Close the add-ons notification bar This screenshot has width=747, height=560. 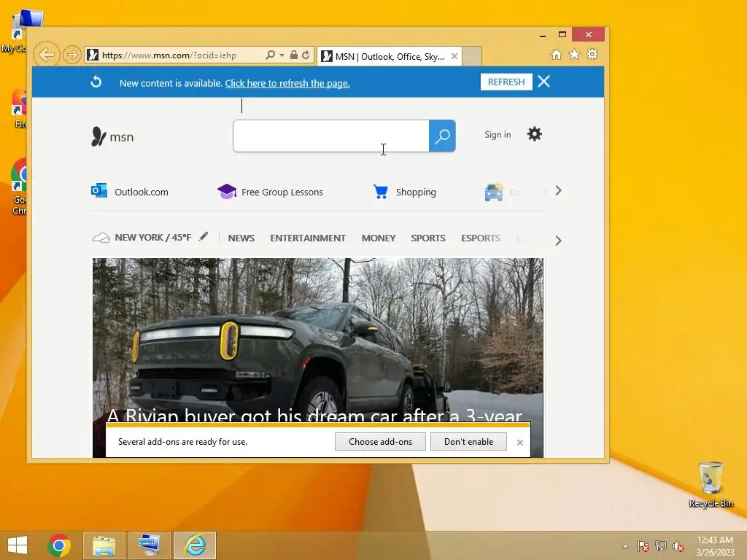tap(519, 443)
